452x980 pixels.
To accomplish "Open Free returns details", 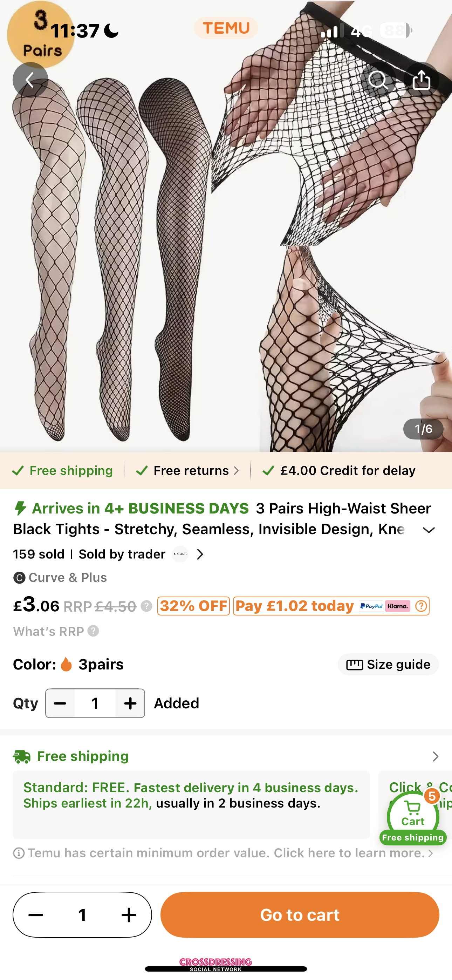I will pos(188,471).
